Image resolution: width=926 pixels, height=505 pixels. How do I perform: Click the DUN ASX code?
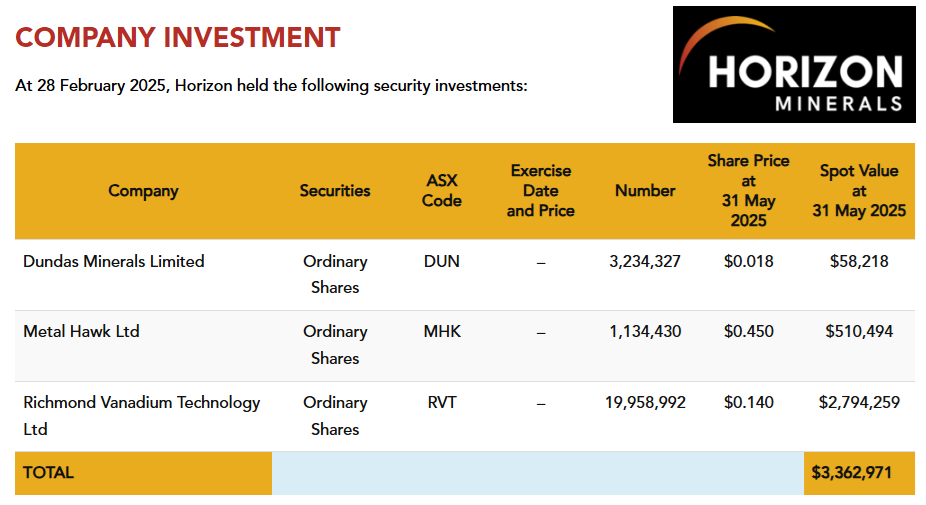441,261
